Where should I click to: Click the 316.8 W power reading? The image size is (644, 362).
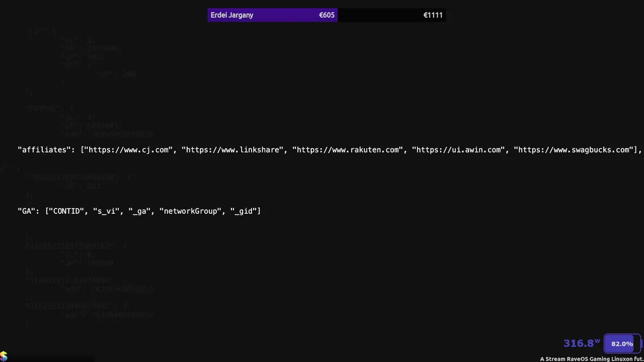tap(581, 343)
